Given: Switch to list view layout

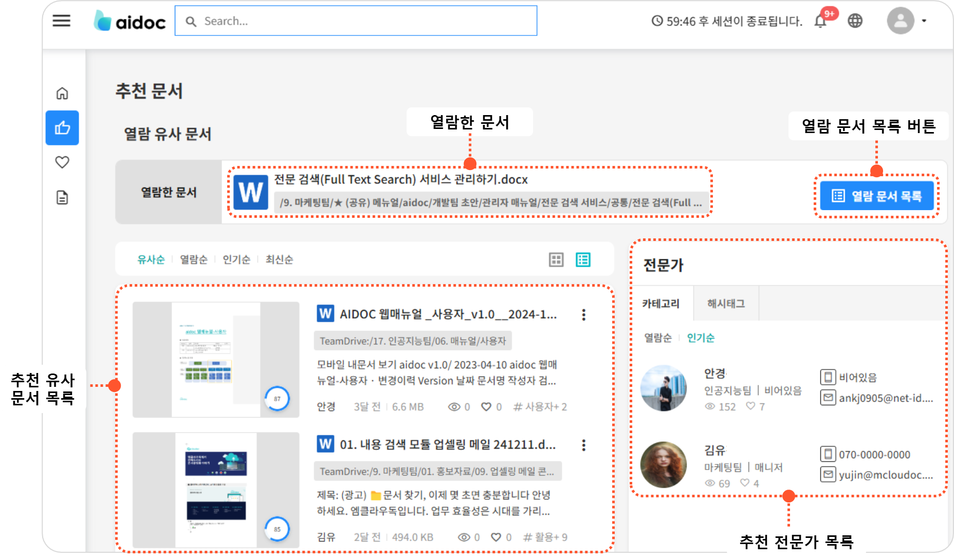Looking at the screenshot, I should coord(583,260).
